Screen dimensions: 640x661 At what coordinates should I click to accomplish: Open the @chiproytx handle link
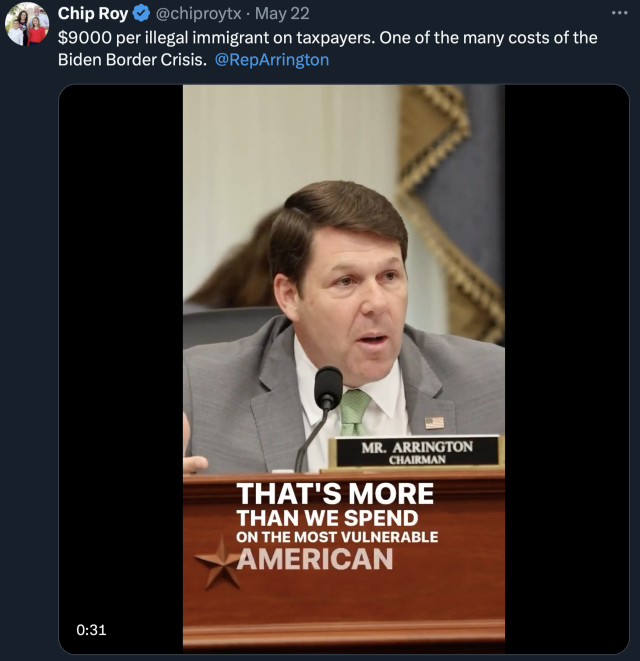198,13
